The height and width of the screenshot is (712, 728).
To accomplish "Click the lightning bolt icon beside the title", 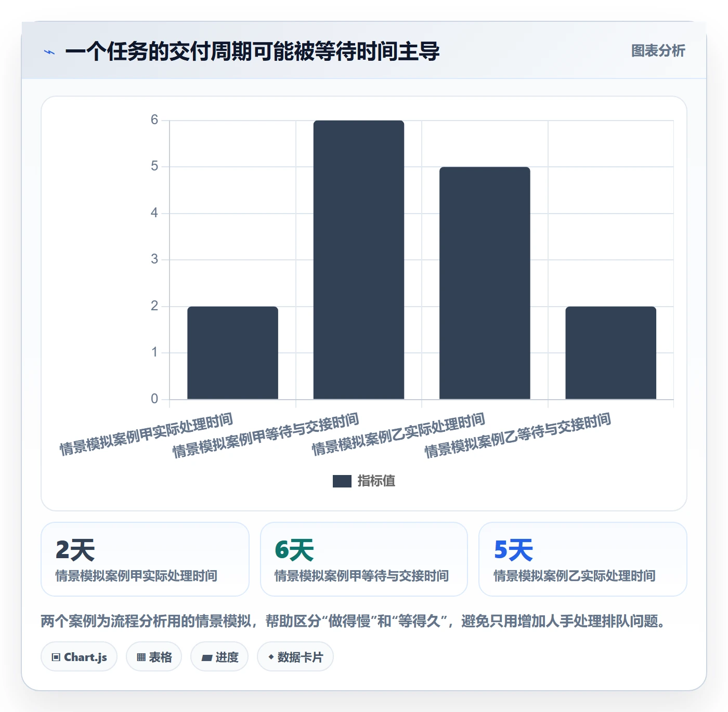I will (x=49, y=52).
